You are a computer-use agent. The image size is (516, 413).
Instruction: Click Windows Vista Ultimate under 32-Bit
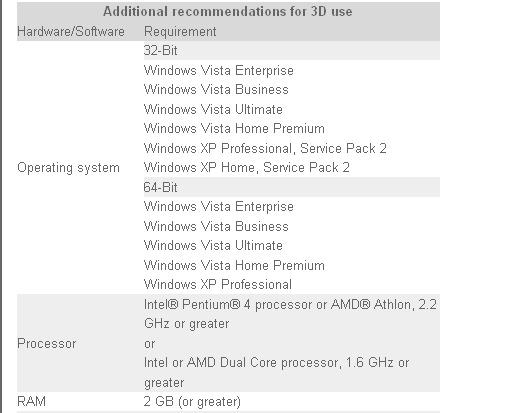click(213, 109)
